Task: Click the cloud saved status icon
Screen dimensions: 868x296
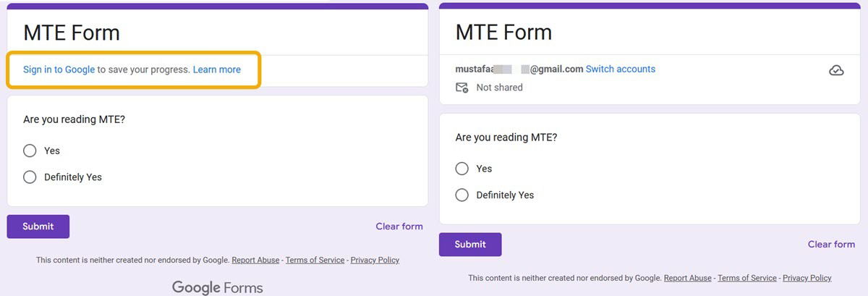Action: (836, 70)
